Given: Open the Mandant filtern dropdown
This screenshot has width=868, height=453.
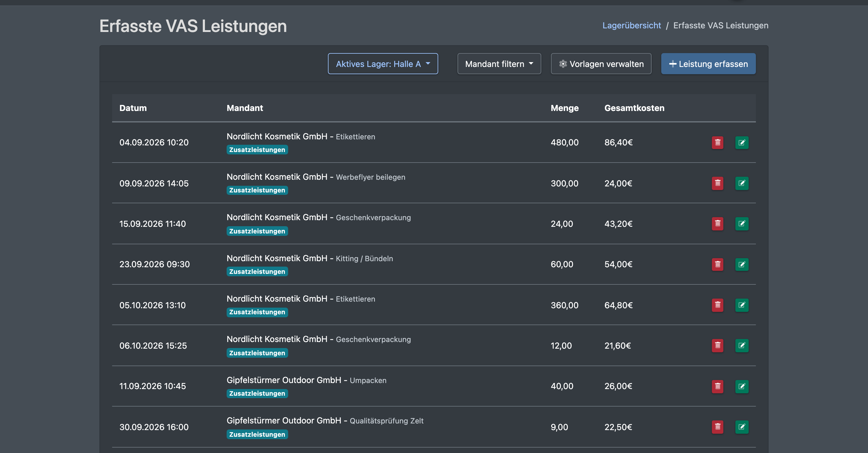Looking at the screenshot, I should [499, 64].
